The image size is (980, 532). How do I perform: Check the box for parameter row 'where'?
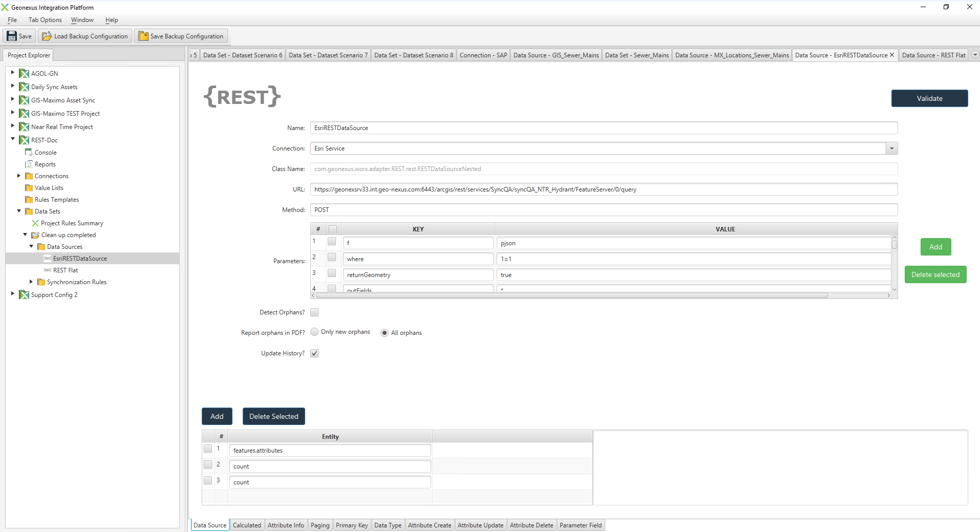point(332,257)
